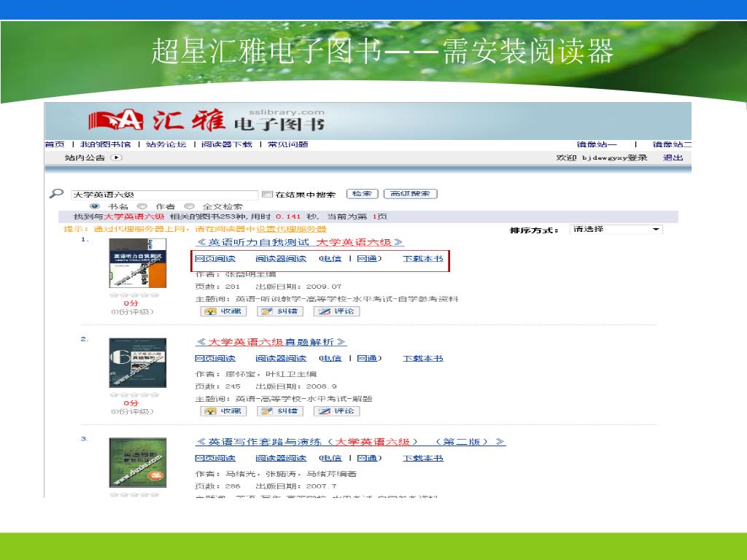Click 阅读器阅读 for book 1
The width and height of the screenshot is (747, 560).
coord(281,259)
